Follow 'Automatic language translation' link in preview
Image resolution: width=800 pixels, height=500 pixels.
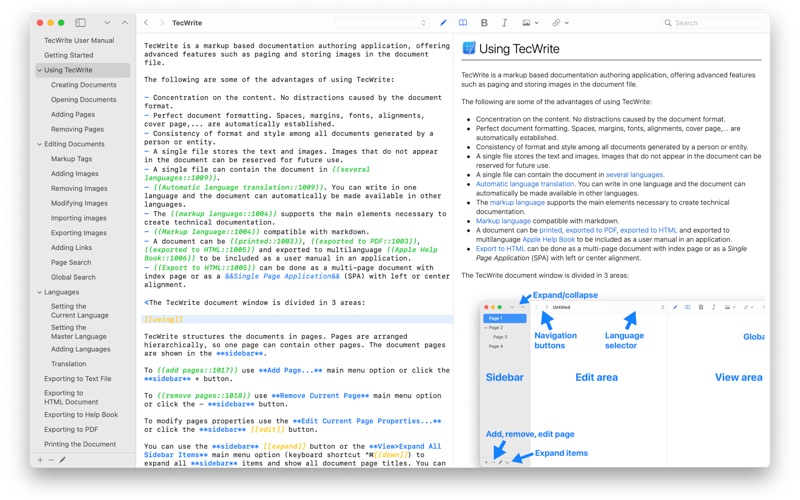tap(524, 184)
